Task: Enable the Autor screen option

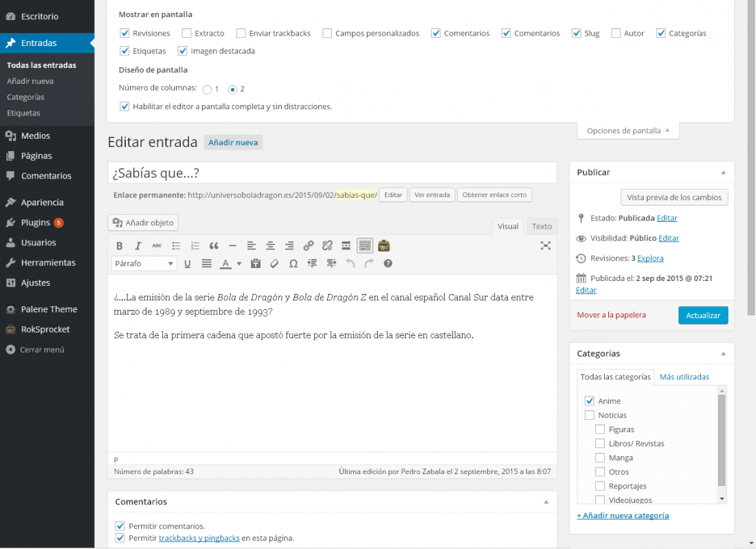Action: pos(616,33)
